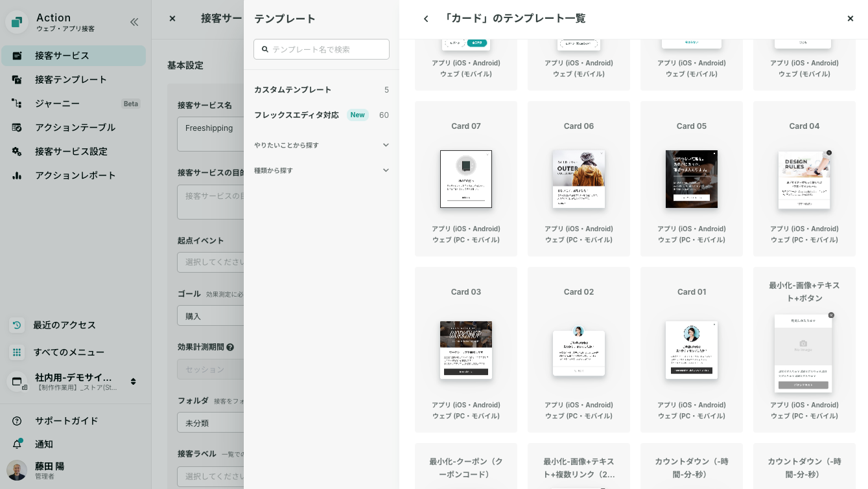868x489 pixels.
Task: Click the help icon beside 効果計測期間
Action: pos(230,347)
